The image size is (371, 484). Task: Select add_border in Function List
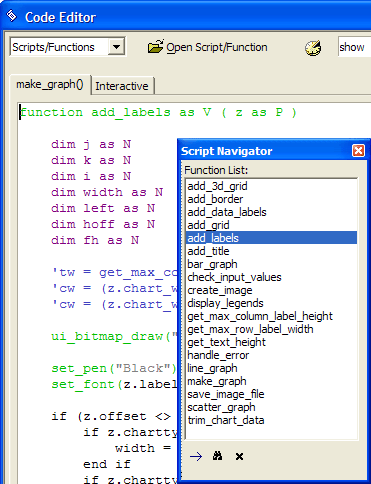pos(271,199)
